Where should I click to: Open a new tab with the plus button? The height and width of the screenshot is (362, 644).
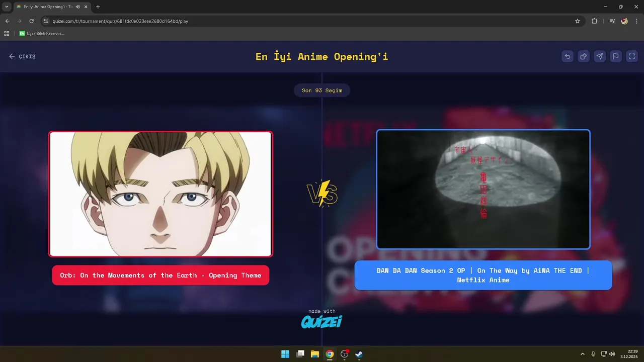98,7
